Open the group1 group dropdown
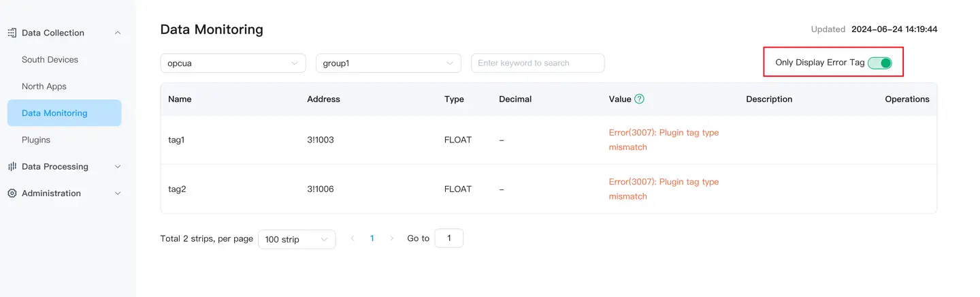Viewport: 980px width, 297px height. click(388, 63)
